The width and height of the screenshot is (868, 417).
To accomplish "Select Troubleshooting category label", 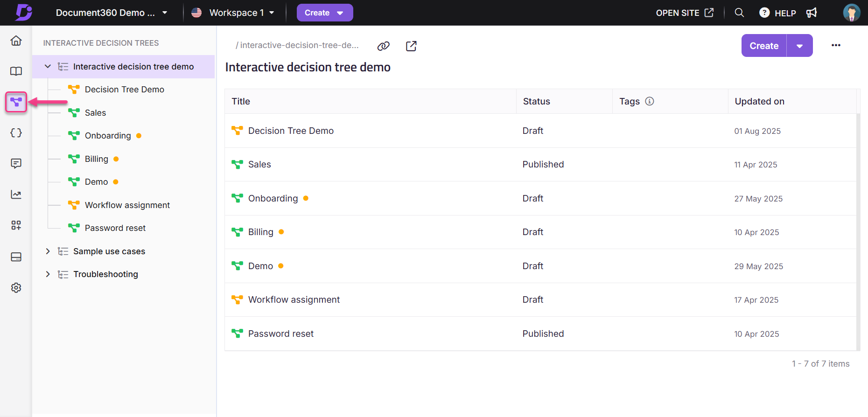I will coord(105,274).
